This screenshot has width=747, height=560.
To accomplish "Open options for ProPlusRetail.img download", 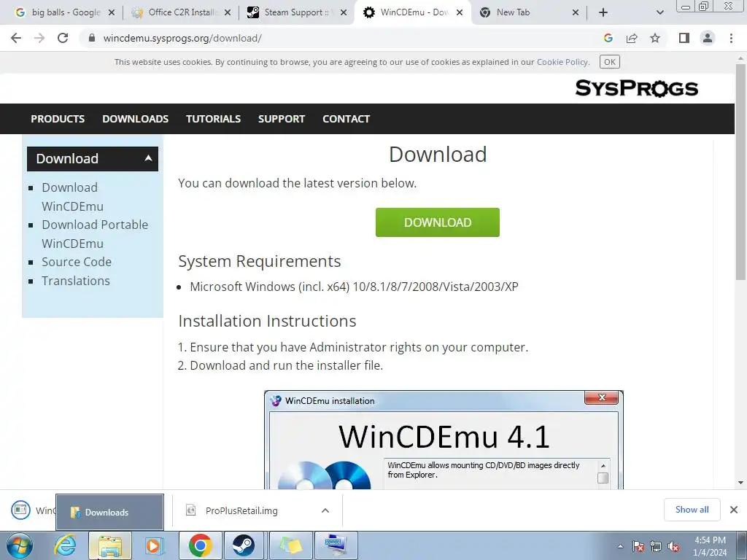I will point(325,510).
